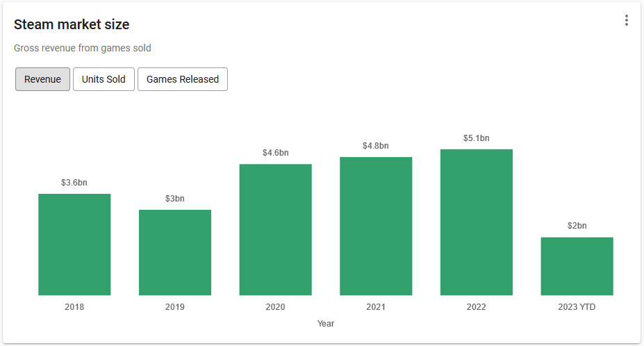Click the 2022 axis label
644x346 pixels.
click(x=477, y=307)
